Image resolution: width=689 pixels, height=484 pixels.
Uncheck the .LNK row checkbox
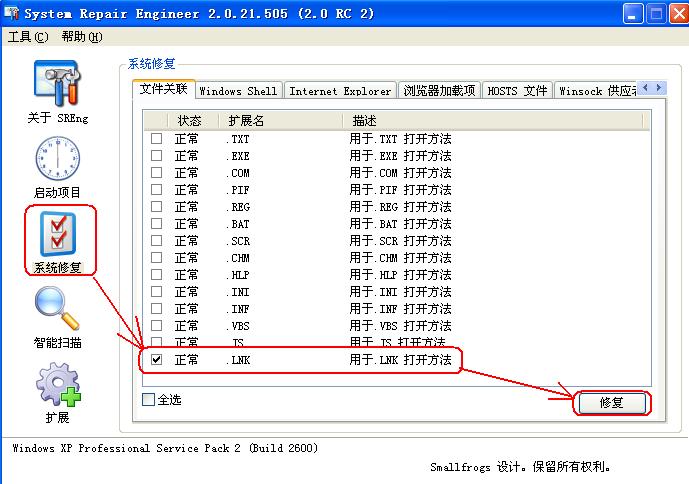tap(156, 360)
